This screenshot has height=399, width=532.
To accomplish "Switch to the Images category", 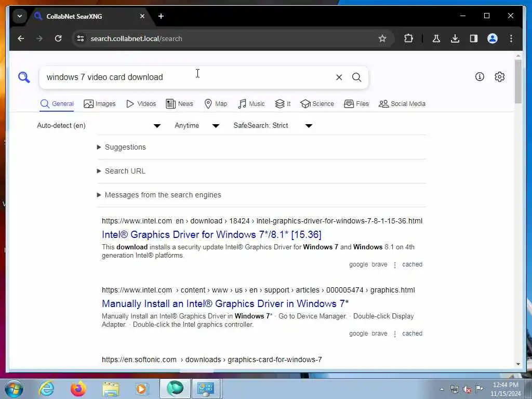I will click(x=100, y=104).
